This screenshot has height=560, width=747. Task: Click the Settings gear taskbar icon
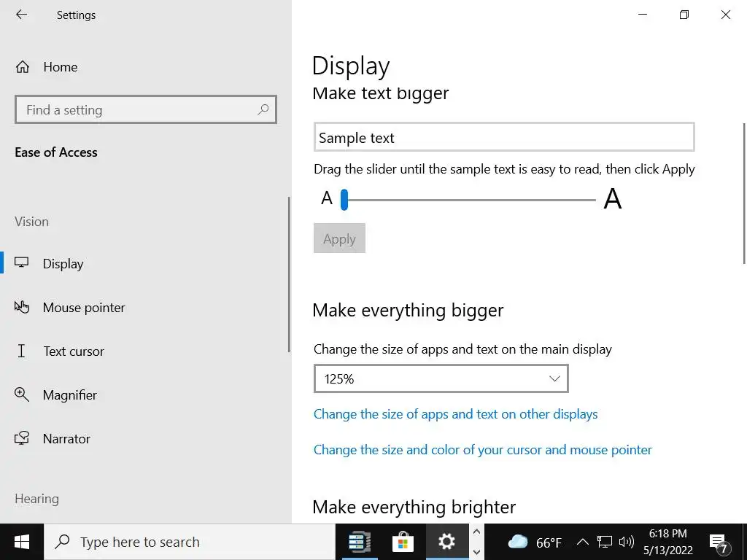(x=447, y=542)
